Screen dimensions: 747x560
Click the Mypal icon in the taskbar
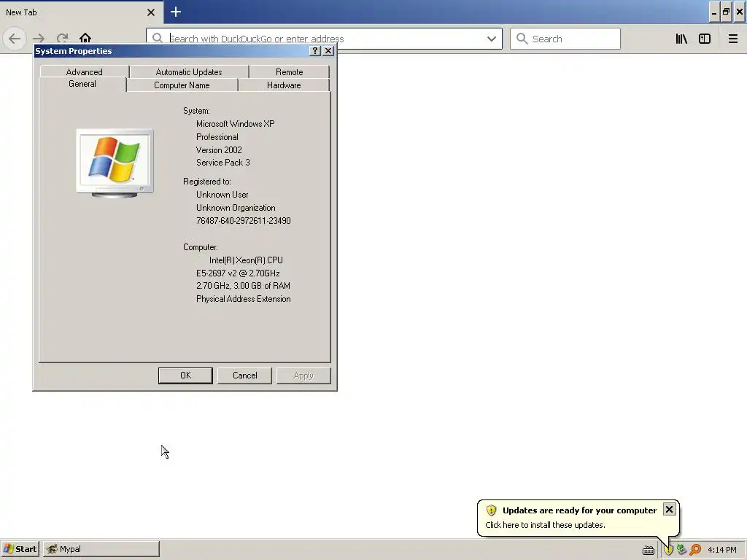click(x=52, y=549)
